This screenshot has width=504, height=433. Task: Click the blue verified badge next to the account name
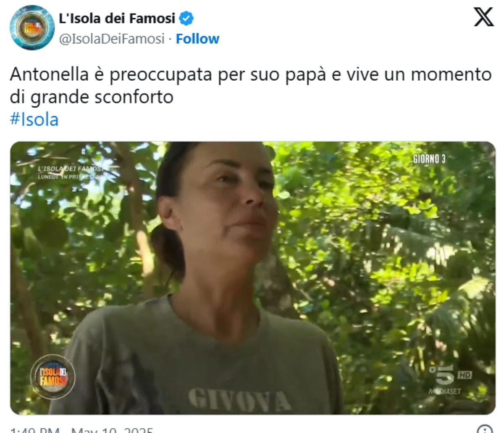coord(186,18)
